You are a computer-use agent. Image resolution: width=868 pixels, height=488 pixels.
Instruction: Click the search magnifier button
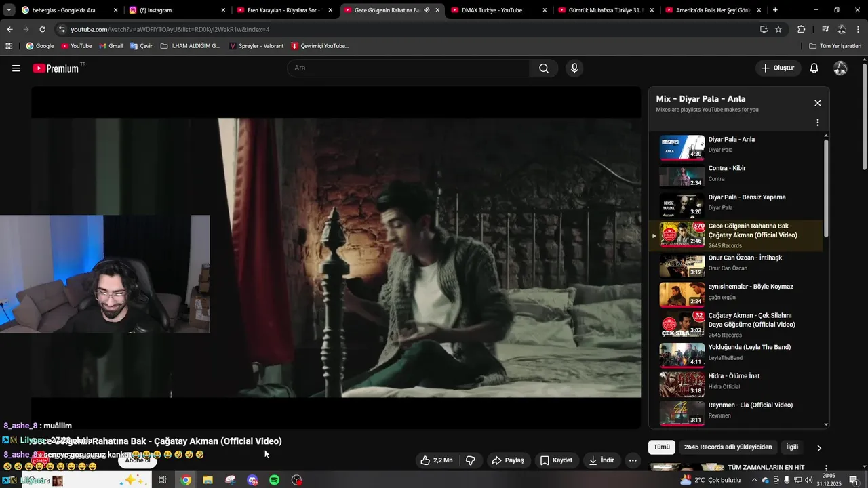click(x=544, y=68)
